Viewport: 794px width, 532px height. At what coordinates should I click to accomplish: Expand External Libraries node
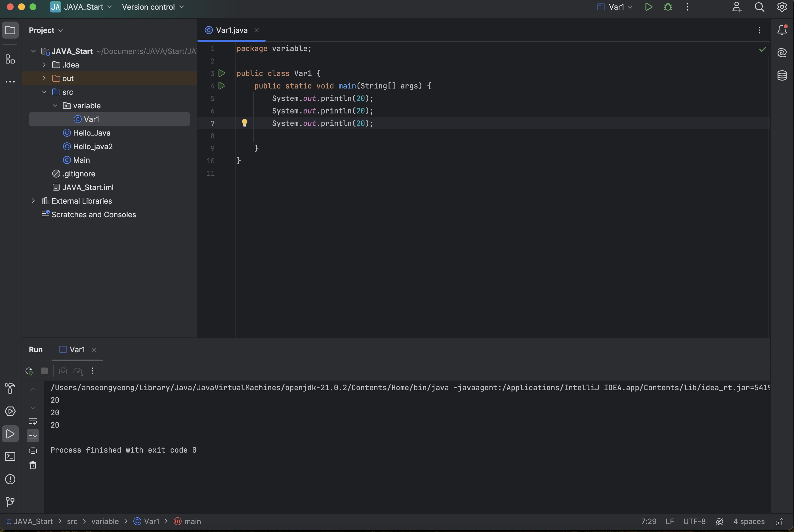33,201
